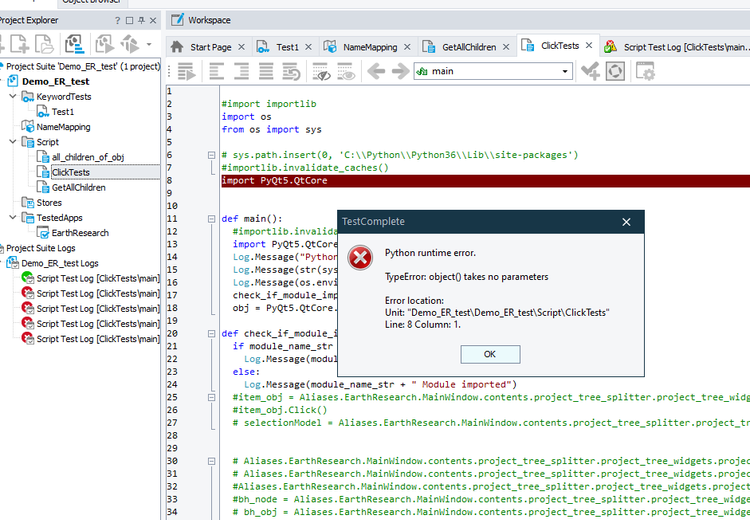Click the gear settings icon in editor toolbar
The height and width of the screenshot is (520, 750).
(x=645, y=71)
